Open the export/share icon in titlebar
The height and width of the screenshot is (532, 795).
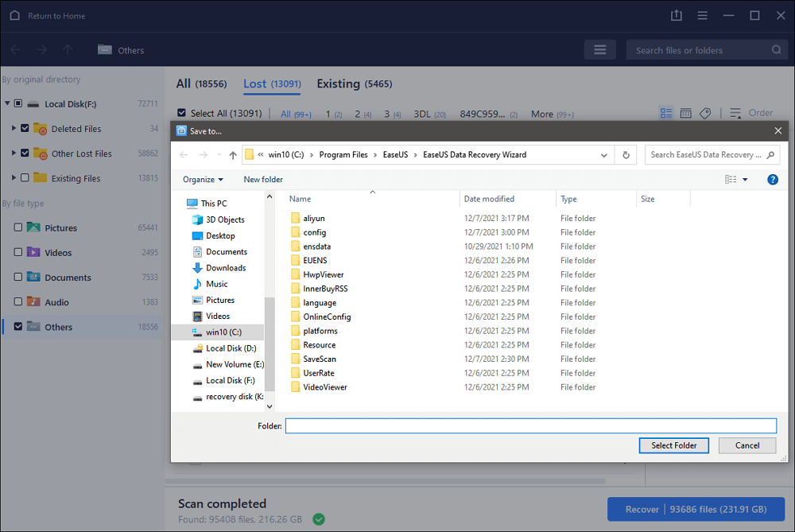pyautogui.click(x=676, y=15)
